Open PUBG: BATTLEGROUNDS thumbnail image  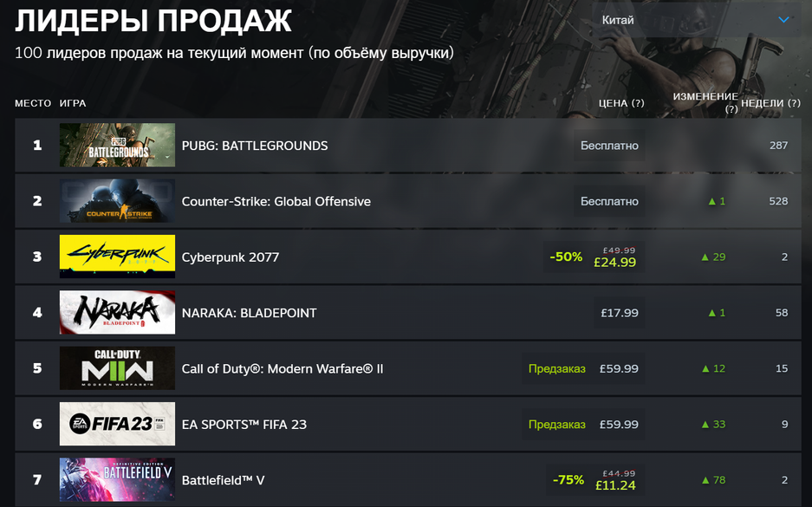click(x=117, y=145)
